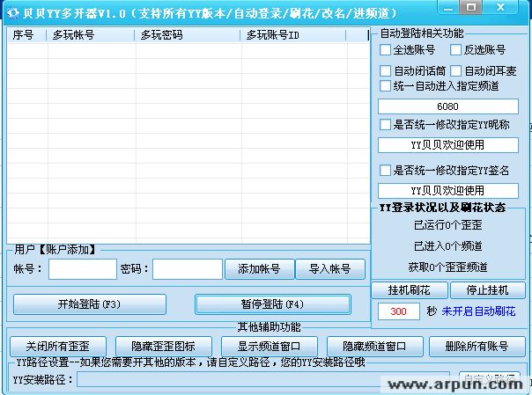Start login with 开始登陆(F3) button
The image size is (532, 395).
(x=90, y=304)
